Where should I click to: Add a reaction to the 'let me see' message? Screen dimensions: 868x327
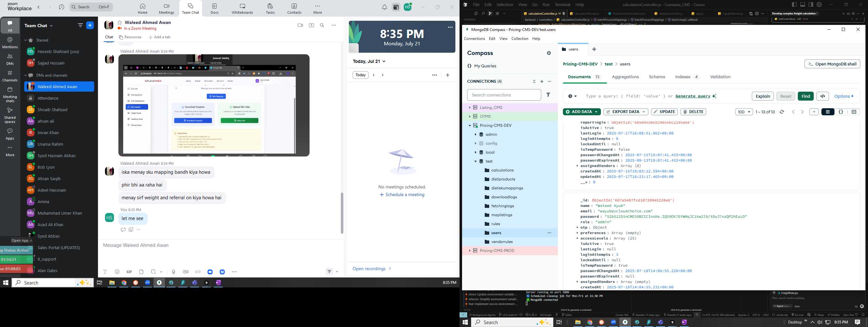[131, 230]
